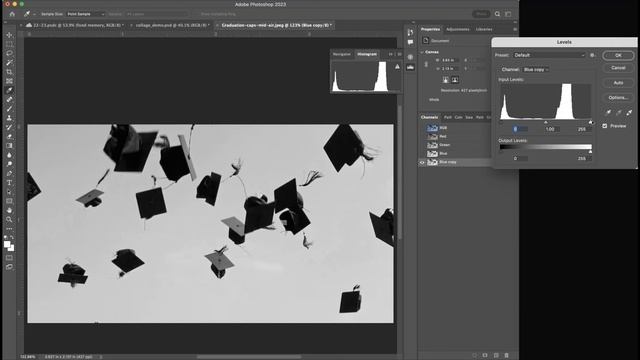640x360 pixels.
Task: Click Auto in the Levels dialog
Action: pyautogui.click(x=618, y=83)
